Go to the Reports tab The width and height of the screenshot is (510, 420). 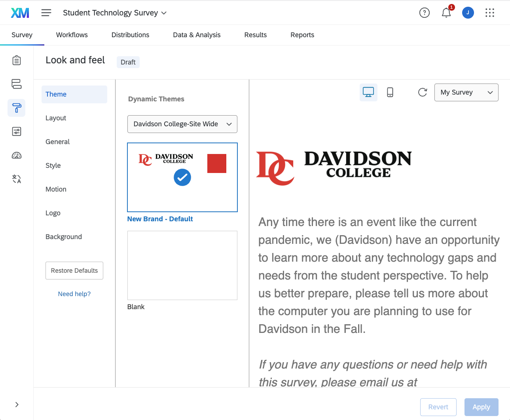click(302, 35)
